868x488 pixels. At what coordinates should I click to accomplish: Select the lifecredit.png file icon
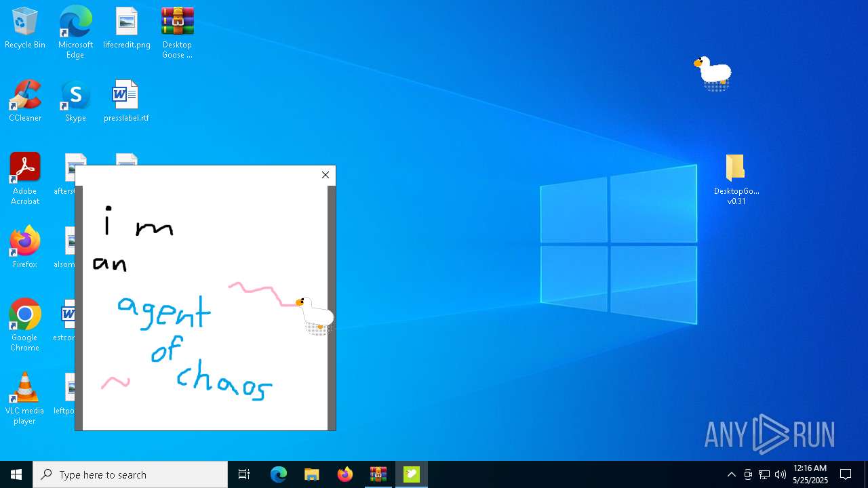(127, 28)
